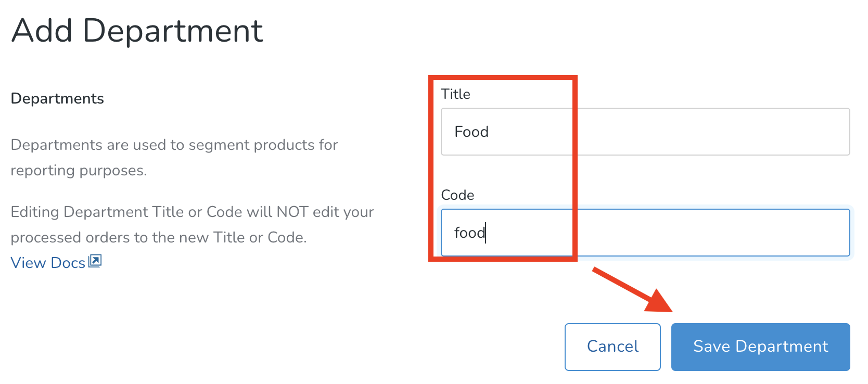Click the Add Department page heading
This screenshot has height=384, width=868.
(137, 31)
